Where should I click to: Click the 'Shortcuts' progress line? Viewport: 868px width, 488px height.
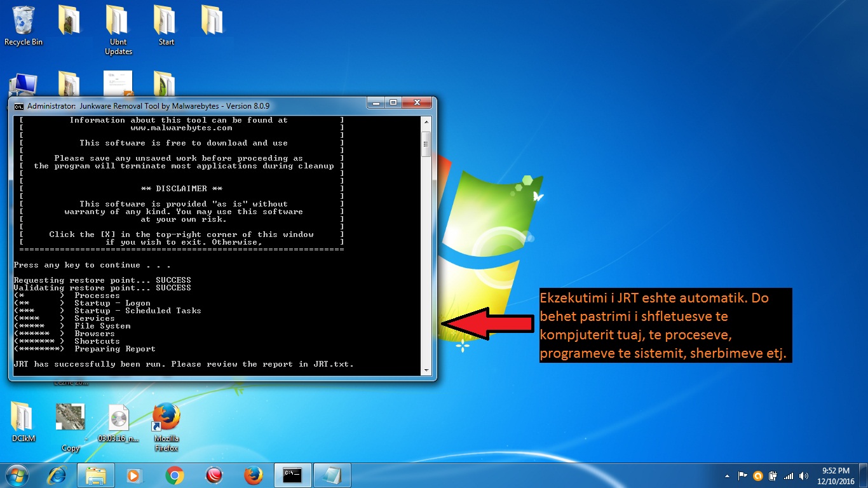tap(67, 341)
